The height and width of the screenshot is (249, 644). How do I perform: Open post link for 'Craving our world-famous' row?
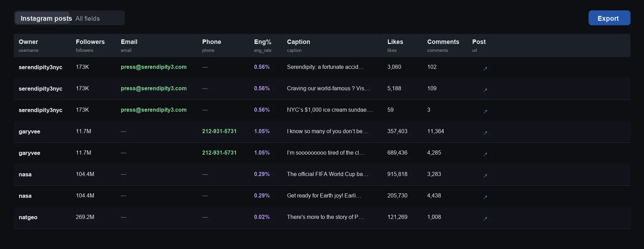tap(485, 90)
